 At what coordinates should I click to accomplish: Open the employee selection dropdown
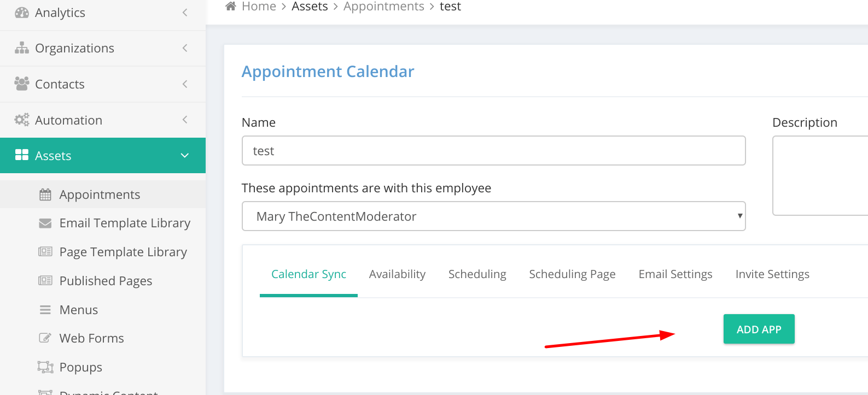[x=494, y=216]
